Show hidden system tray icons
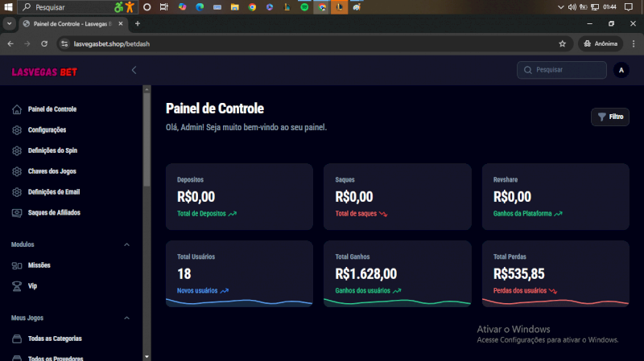The height and width of the screenshot is (361, 644). pos(560,7)
